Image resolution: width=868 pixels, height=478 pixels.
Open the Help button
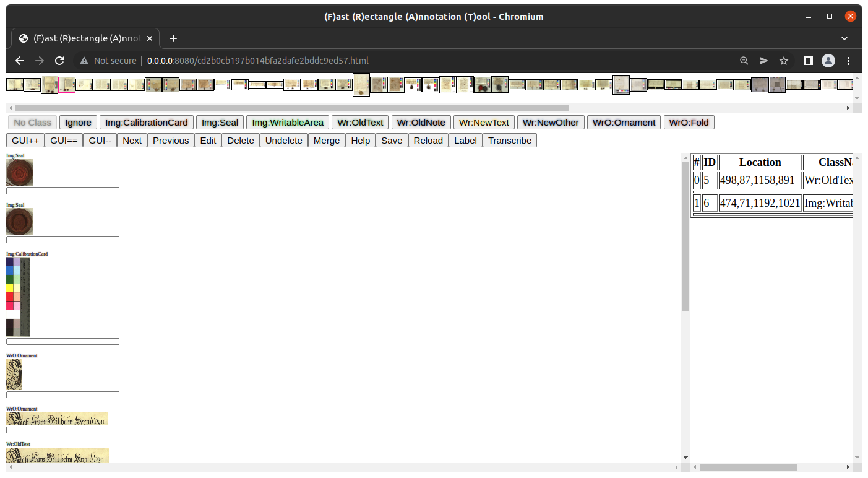click(x=361, y=141)
